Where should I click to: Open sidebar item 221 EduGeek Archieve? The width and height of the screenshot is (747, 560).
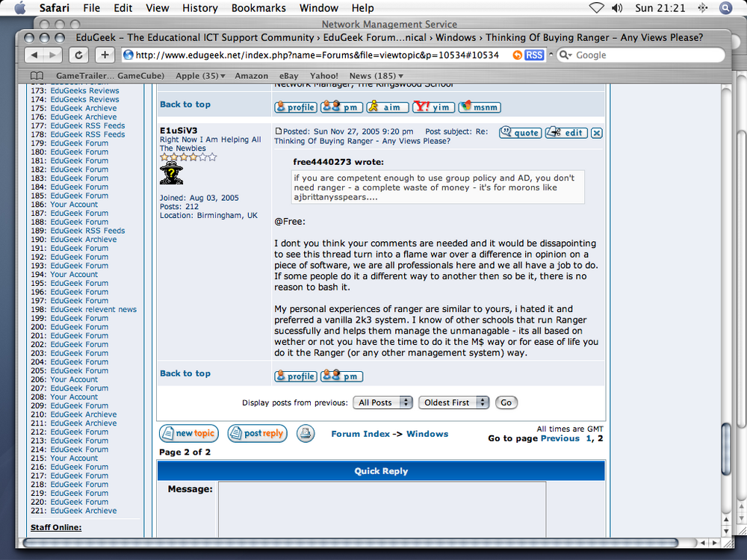click(84, 511)
